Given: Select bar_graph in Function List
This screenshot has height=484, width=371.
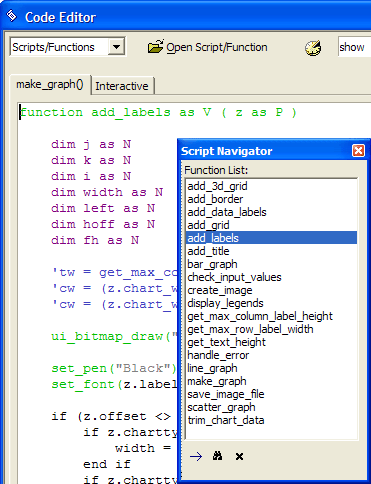Looking at the screenshot, I should (271, 264).
